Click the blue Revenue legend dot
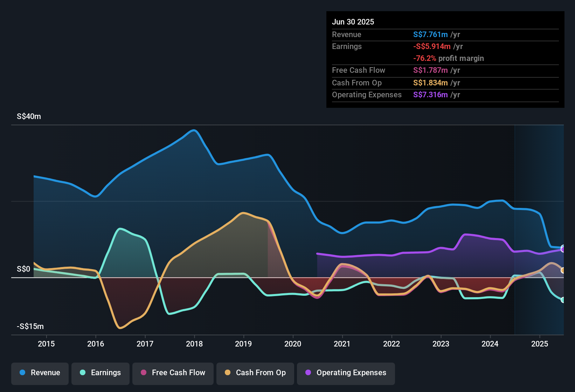 pos(22,373)
